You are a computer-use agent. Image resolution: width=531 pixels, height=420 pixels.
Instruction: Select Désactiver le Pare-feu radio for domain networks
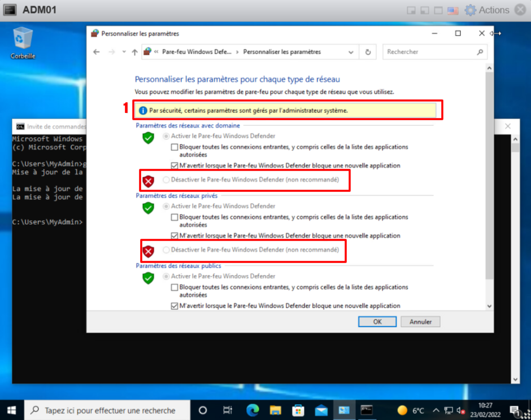click(166, 180)
